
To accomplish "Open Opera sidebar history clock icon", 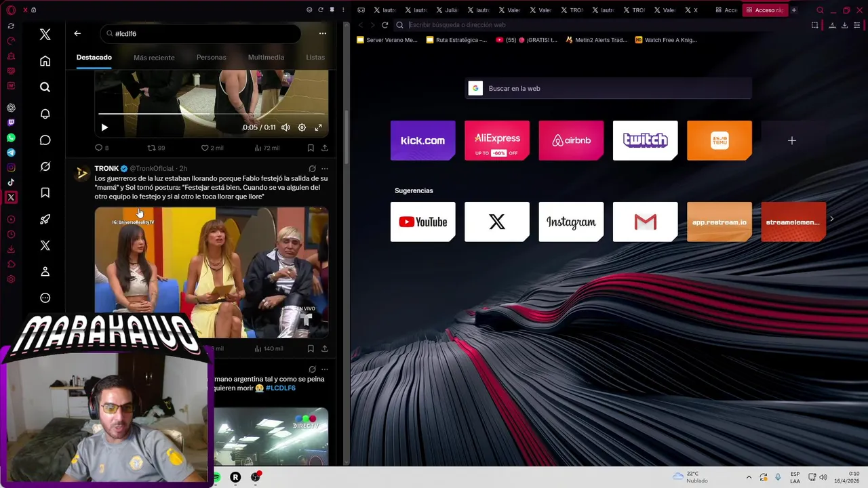I will point(11,235).
